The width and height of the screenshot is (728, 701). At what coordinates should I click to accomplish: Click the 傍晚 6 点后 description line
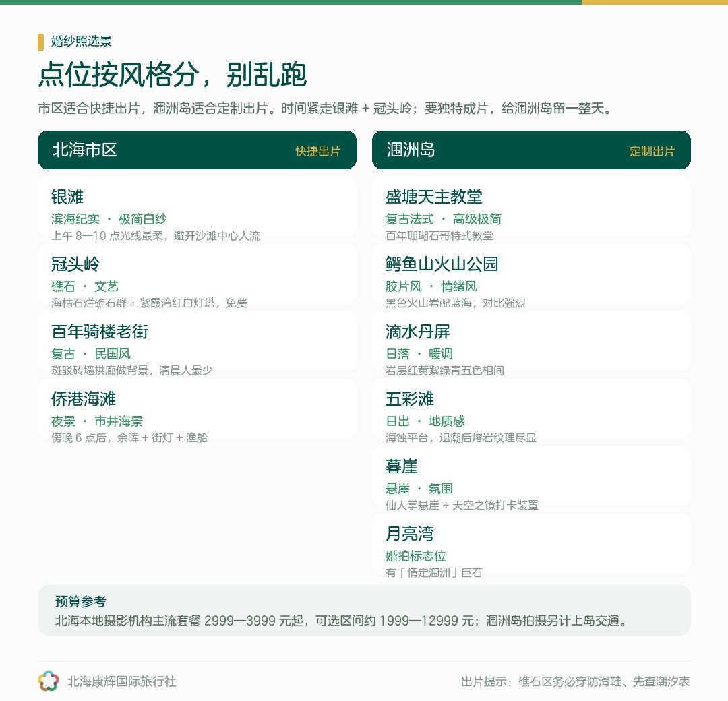click(x=129, y=437)
